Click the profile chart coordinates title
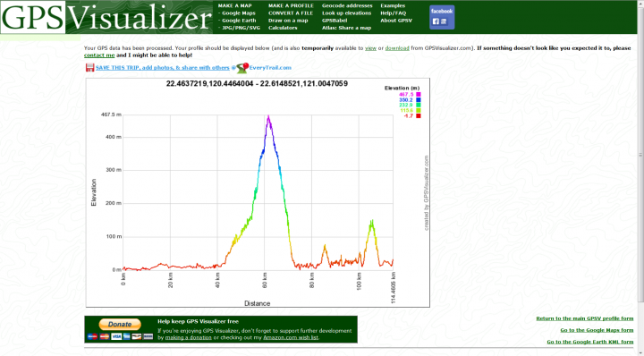The height and width of the screenshot is (356, 644). coord(257,84)
